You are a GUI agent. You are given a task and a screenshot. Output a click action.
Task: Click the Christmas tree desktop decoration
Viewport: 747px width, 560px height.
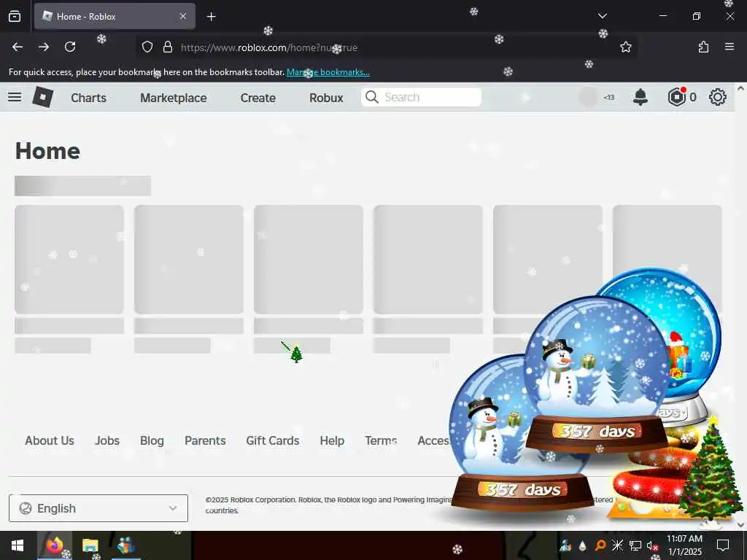point(711,472)
